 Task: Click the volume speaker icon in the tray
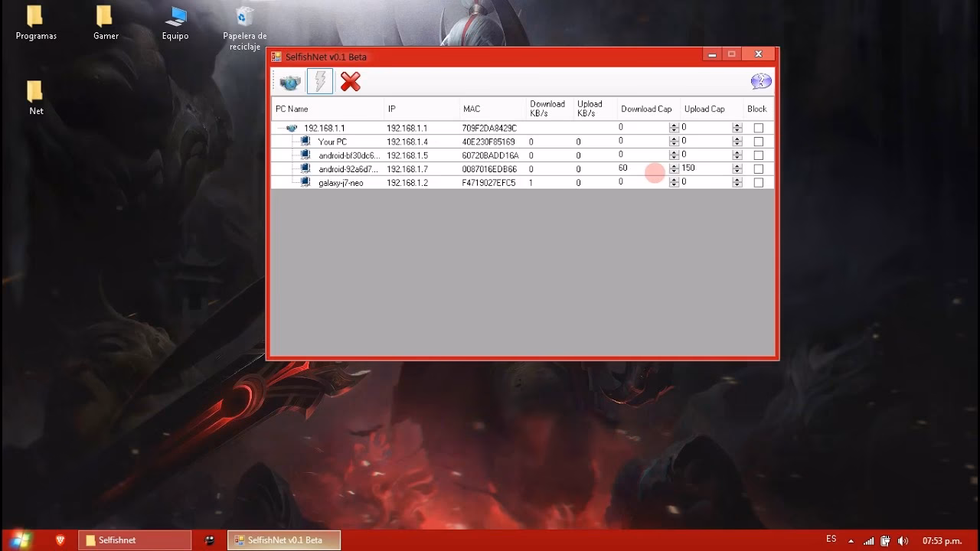pos(903,541)
